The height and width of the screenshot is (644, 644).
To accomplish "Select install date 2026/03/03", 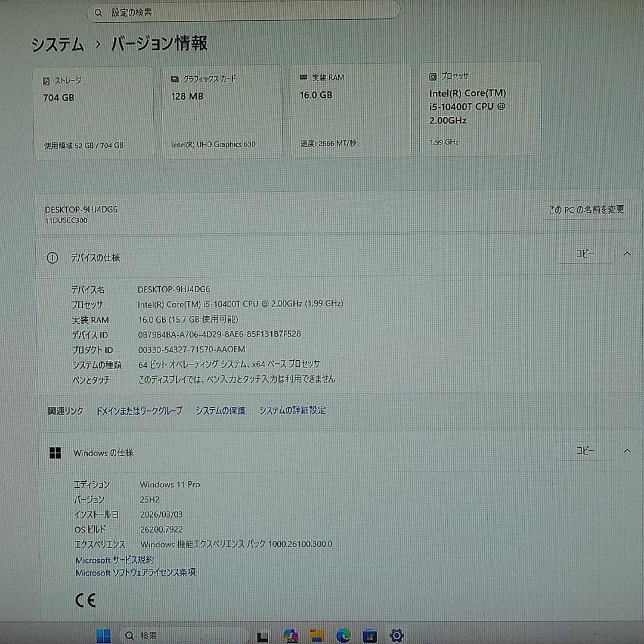I will [x=162, y=515].
